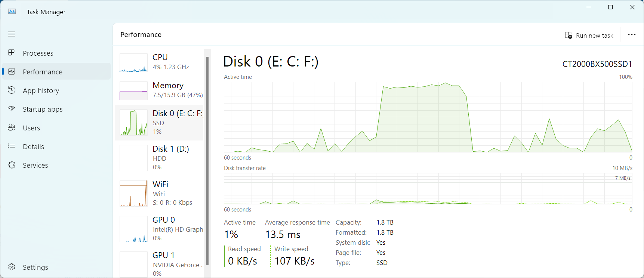Screen dimensions: 644x278
Task: Go to the Startup apps page
Action: [43, 109]
